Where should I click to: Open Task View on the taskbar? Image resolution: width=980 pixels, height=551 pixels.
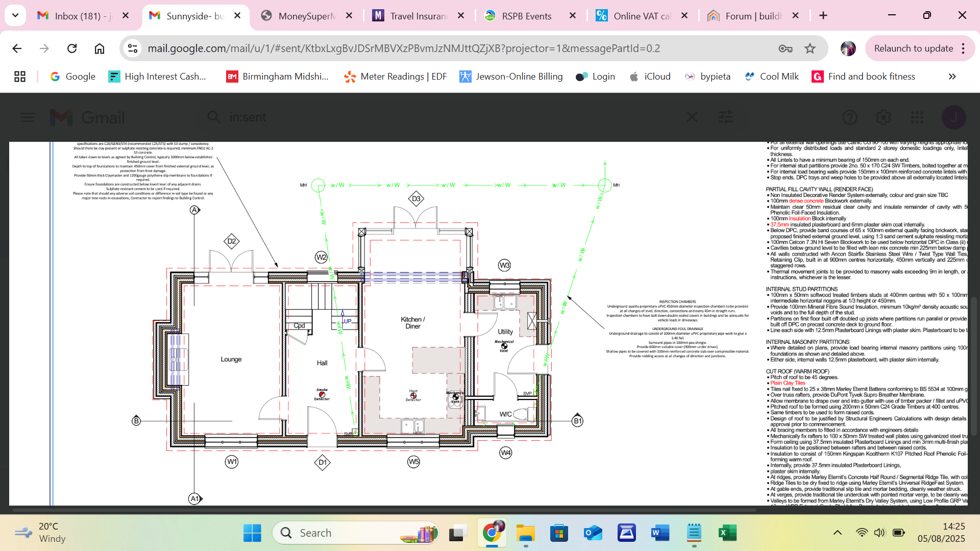tap(458, 533)
